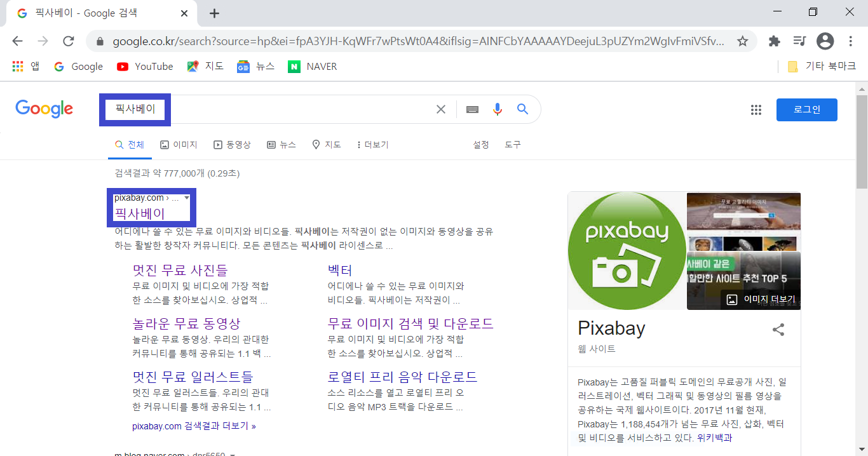Click the browser forward arrow
The height and width of the screenshot is (456, 868).
[x=43, y=41]
